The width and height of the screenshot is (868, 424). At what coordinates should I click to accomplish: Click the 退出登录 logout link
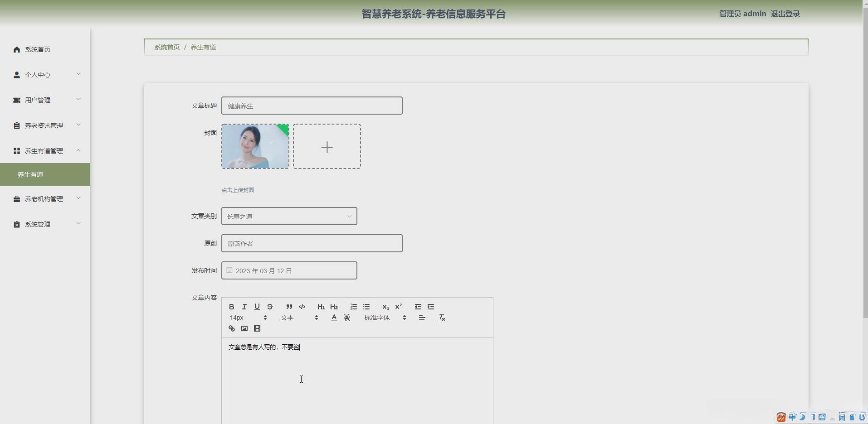(x=785, y=13)
